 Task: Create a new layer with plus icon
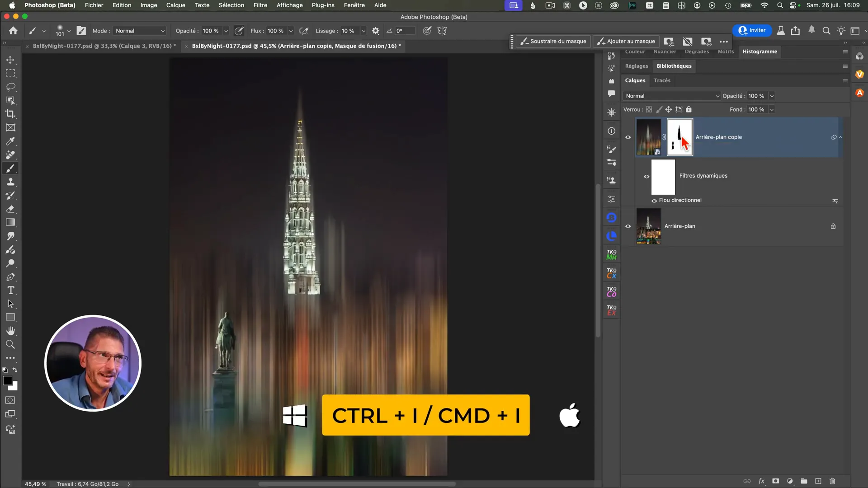pos(818,481)
